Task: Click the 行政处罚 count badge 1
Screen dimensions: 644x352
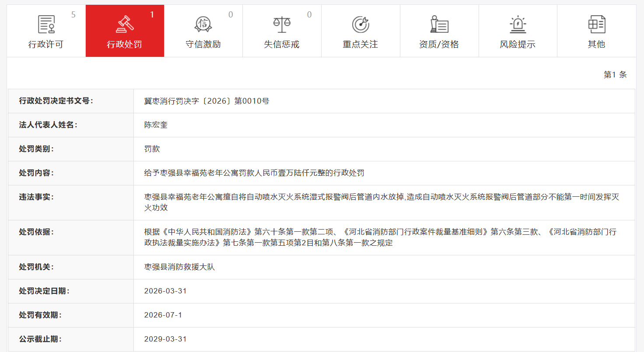Action: 152,15
